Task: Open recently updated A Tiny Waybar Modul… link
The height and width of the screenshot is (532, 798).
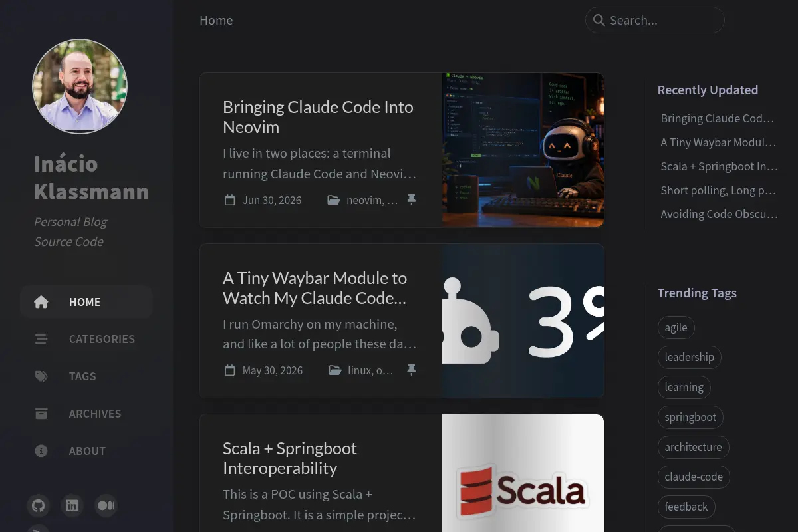Action: pos(718,142)
